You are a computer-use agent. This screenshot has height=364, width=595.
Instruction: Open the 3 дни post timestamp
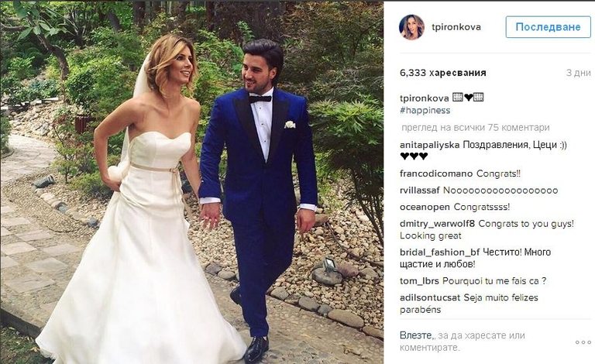click(578, 73)
